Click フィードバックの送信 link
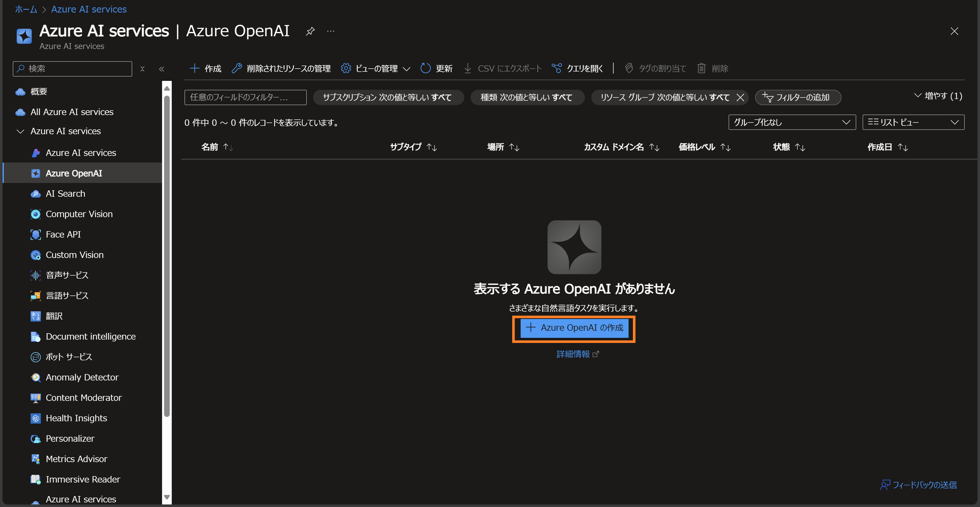Image resolution: width=980 pixels, height=507 pixels. coord(918,485)
